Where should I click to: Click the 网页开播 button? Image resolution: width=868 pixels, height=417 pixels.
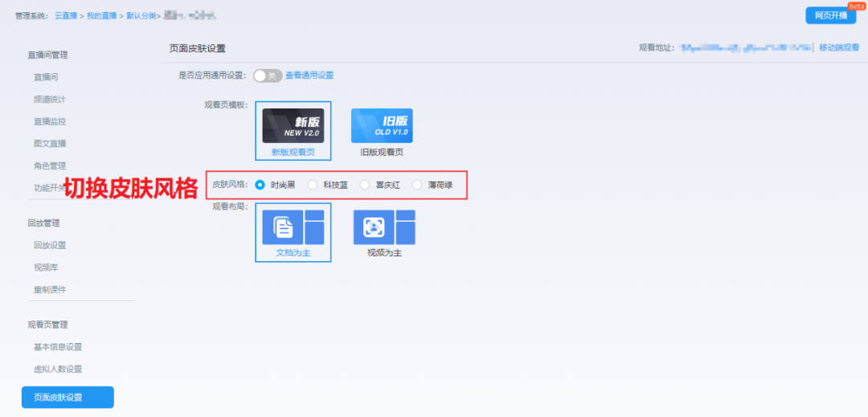(x=830, y=15)
